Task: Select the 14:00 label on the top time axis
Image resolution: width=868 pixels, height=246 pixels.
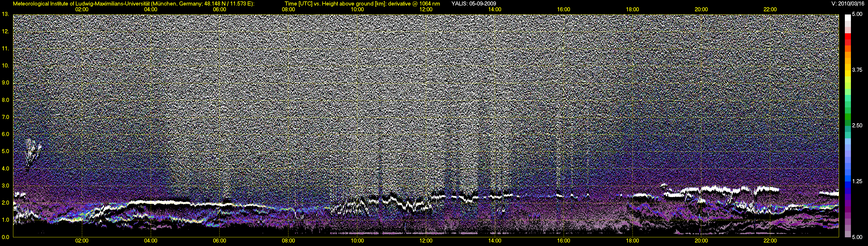Action: (495, 10)
